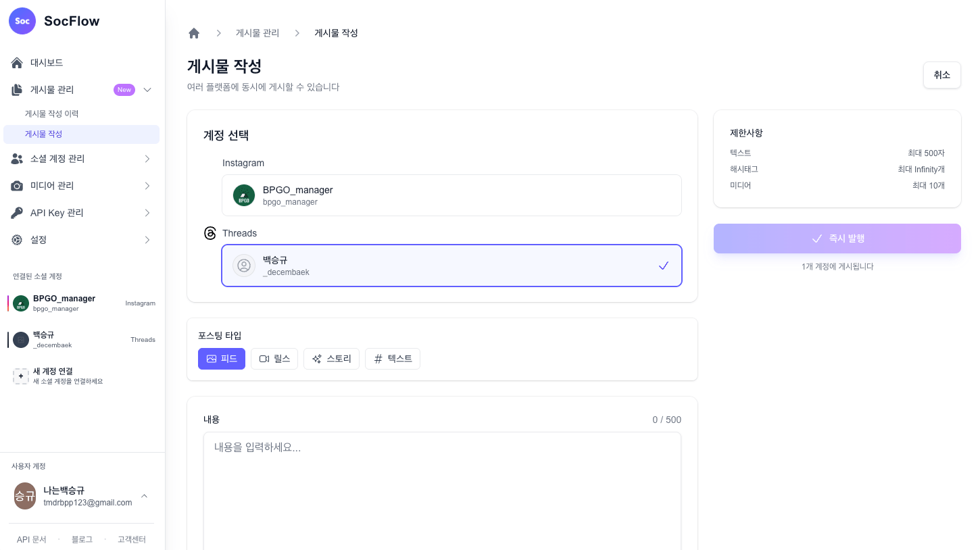Expand the 소셜 계정 관리 menu chevron
The image size is (980, 550).
click(x=147, y=159)
